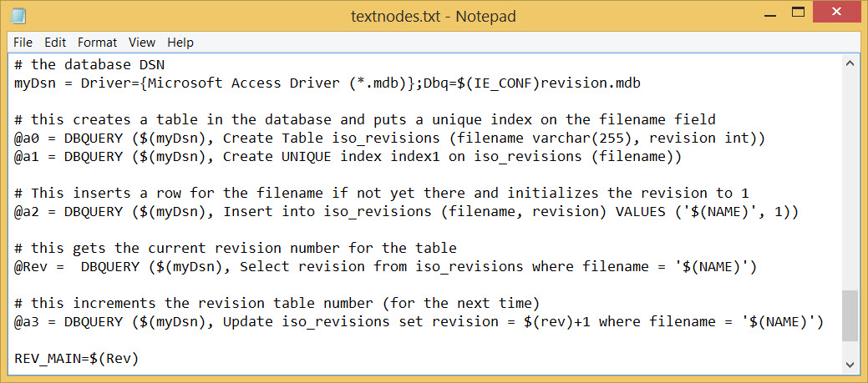Click the scrollbar up arrow

coord(850,64)
